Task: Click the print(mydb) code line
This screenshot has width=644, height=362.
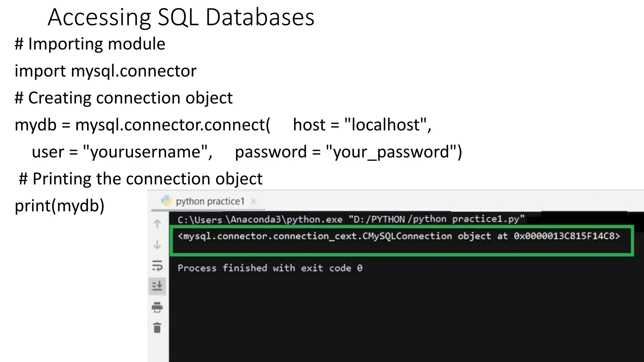Action: pos(59,206)
